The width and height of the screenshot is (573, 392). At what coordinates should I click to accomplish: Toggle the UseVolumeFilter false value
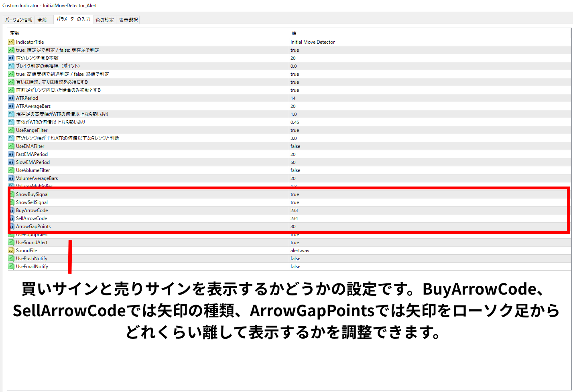pyautogui.click(x=295, y=170)
